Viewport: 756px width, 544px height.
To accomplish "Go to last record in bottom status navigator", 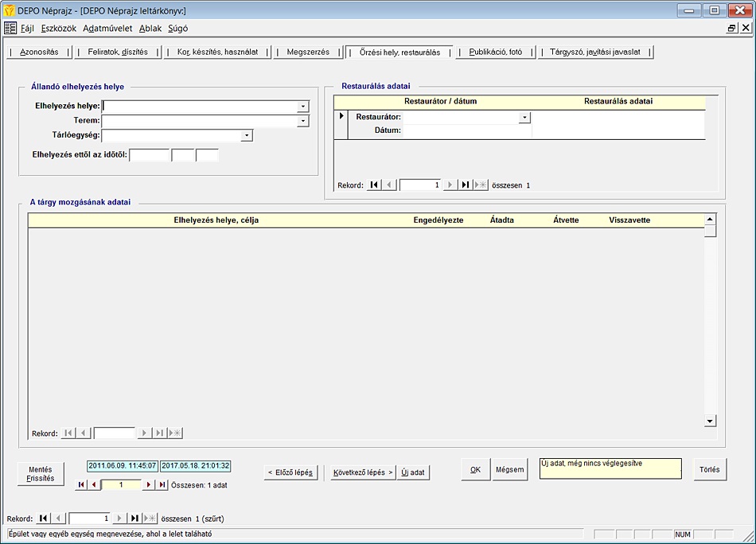I will [x=134, y=519].
